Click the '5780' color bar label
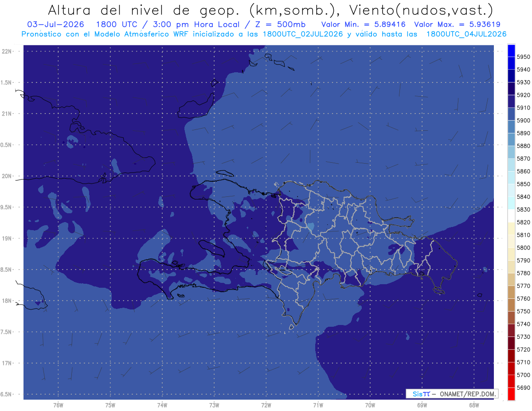This screenshot has height=411, width=532. click(523, 273)
